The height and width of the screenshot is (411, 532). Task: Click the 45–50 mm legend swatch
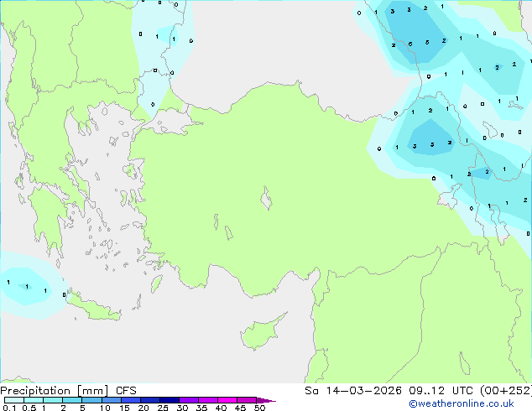coord(247,400)
